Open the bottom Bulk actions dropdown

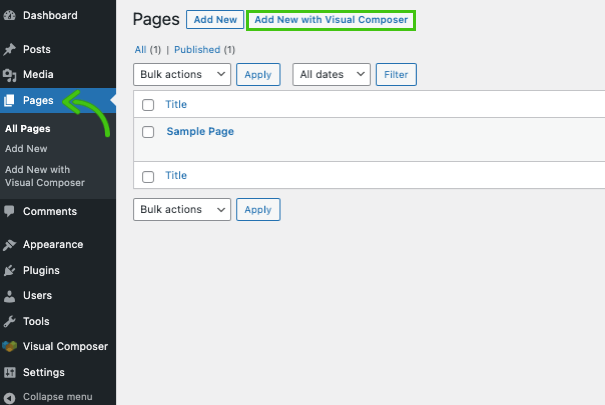(182, 209)
